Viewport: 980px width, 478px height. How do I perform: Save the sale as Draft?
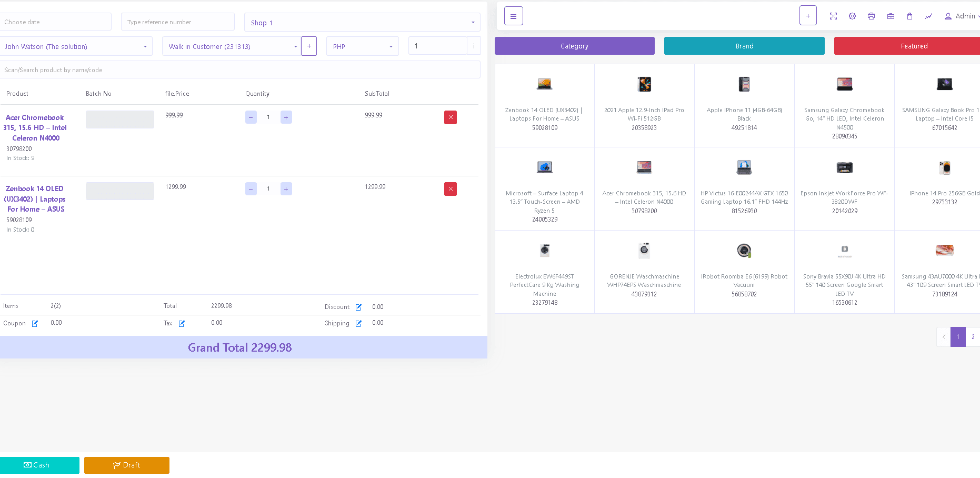(127, 465)
